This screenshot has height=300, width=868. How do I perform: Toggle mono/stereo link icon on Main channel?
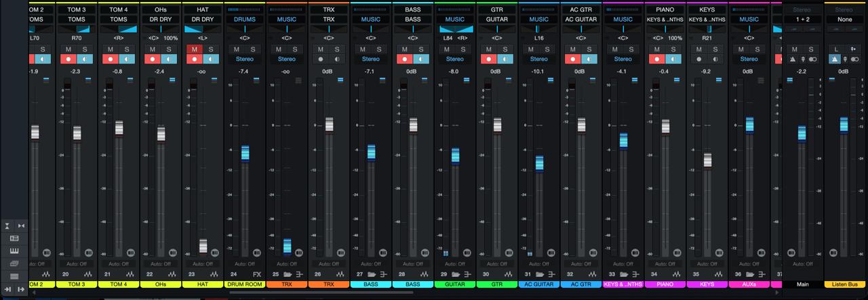(x=812, y=59)
